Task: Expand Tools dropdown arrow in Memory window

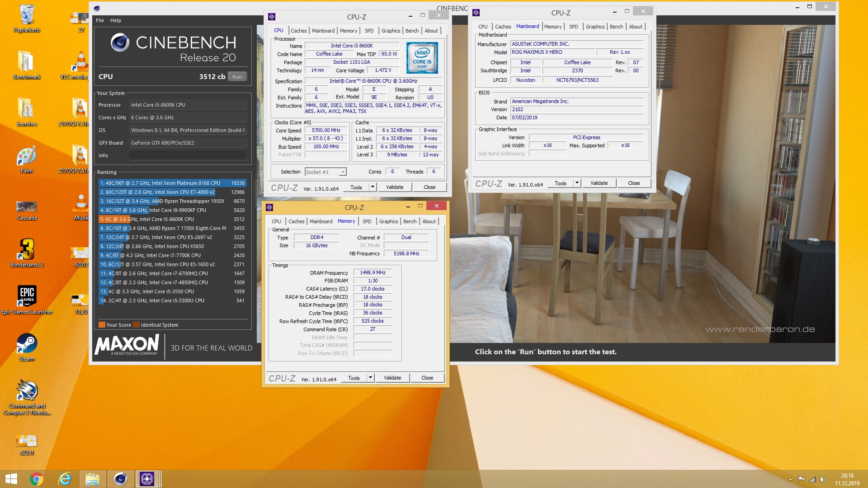Action: [x=370, y=378]
